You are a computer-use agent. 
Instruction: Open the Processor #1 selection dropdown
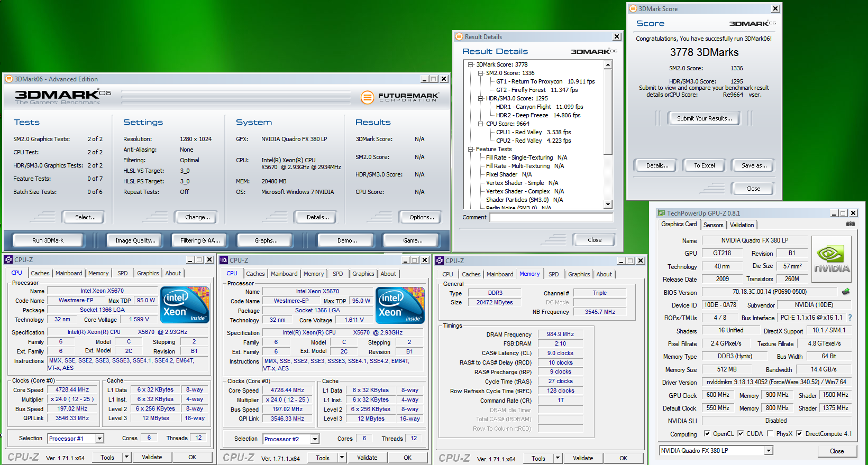99,439
